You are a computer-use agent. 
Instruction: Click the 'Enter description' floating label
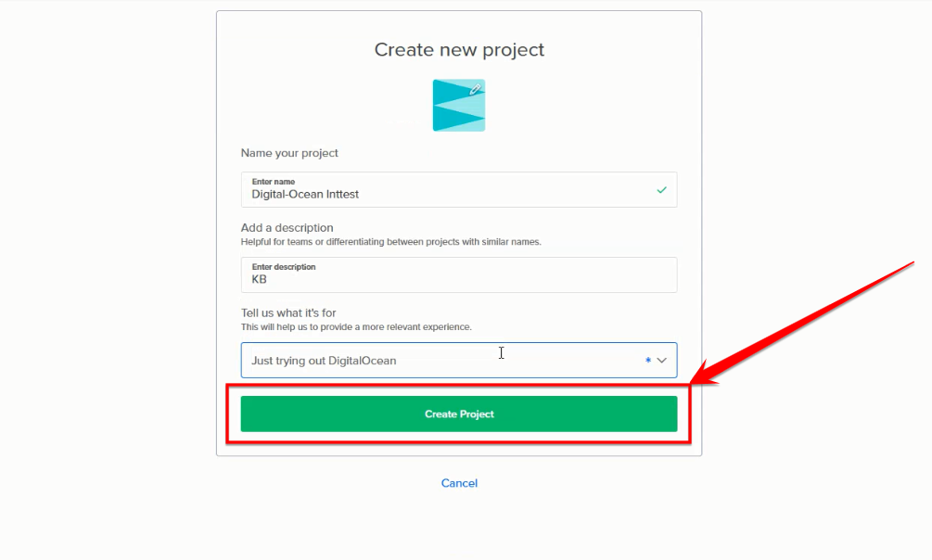coord(284,267)
